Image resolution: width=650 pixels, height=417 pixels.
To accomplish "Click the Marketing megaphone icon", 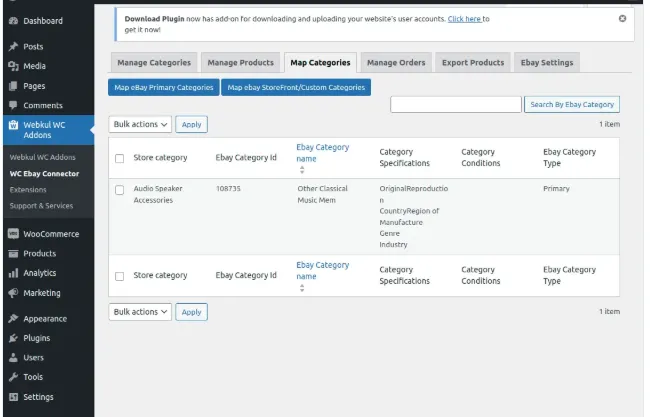I will coord(12,293).
